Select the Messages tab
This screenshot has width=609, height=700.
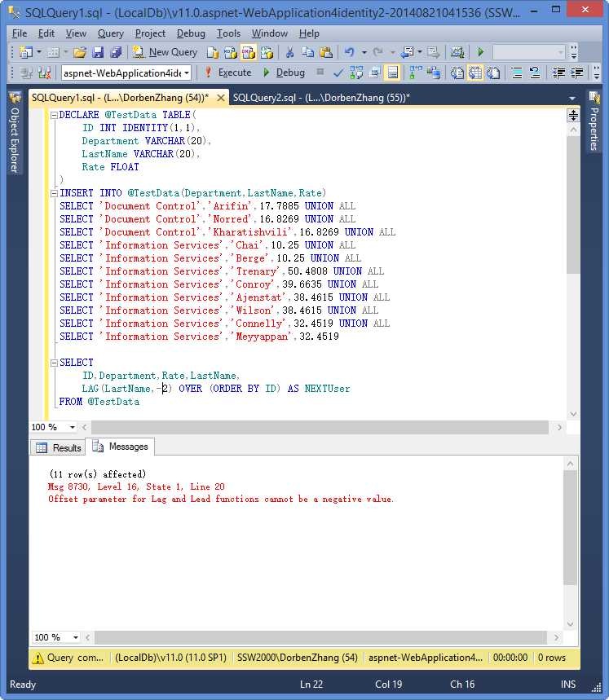(x=120, y=447)
